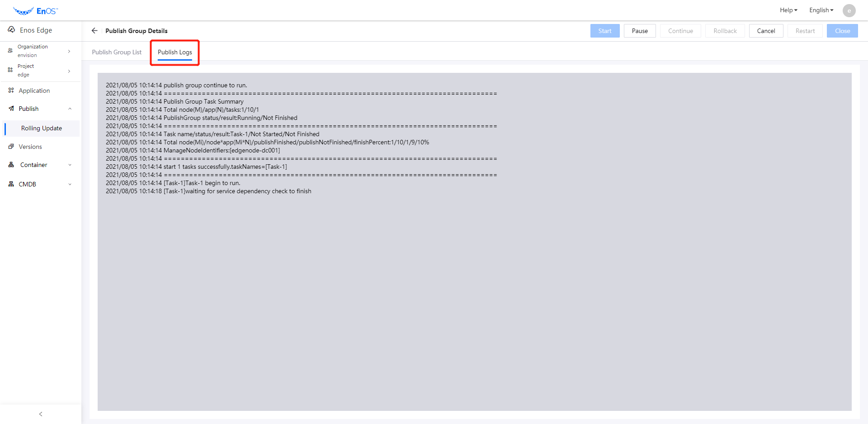868x424 pixels.
Task: Select the Publish Logs tab
Action: pos(175,52)
